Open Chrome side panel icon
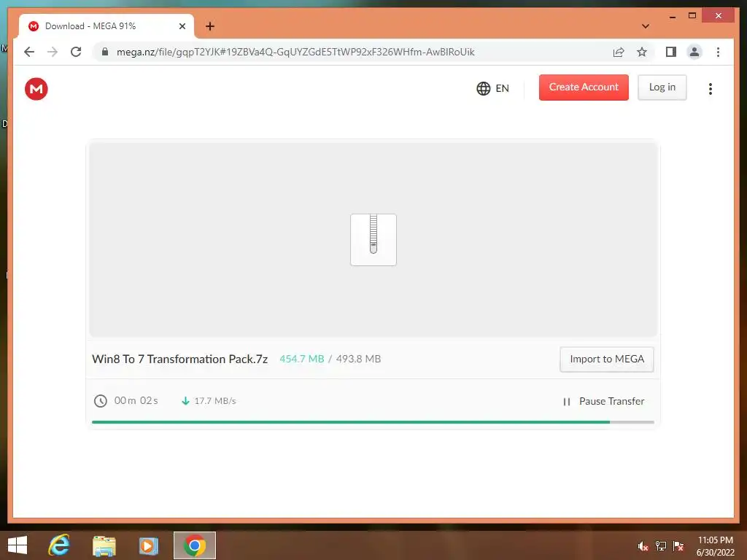Screen dimensions: 747x560 pyautogui.click(x=671, y=52)
